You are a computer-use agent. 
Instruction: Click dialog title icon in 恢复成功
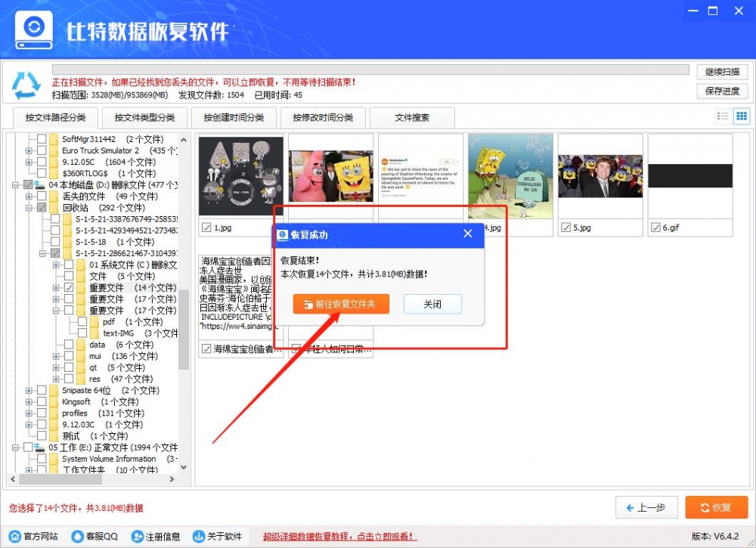(x=283, y=235)
